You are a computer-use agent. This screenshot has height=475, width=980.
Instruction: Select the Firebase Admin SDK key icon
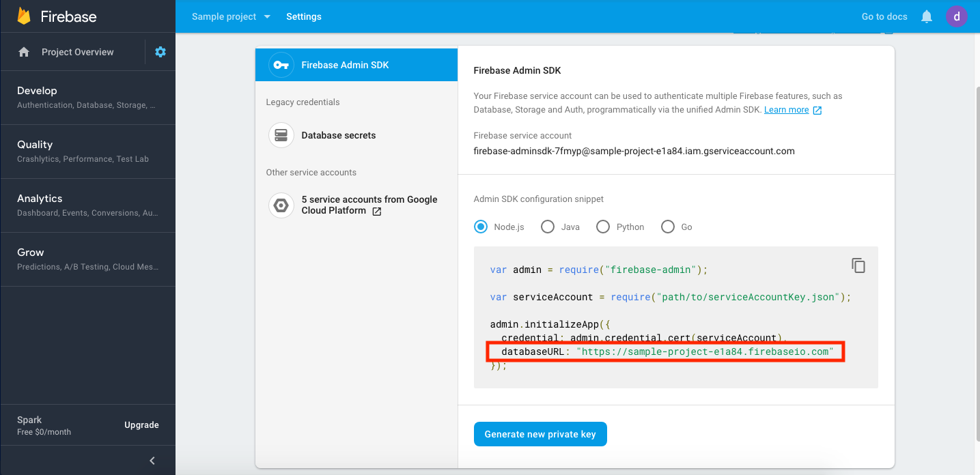pos(281,64)
